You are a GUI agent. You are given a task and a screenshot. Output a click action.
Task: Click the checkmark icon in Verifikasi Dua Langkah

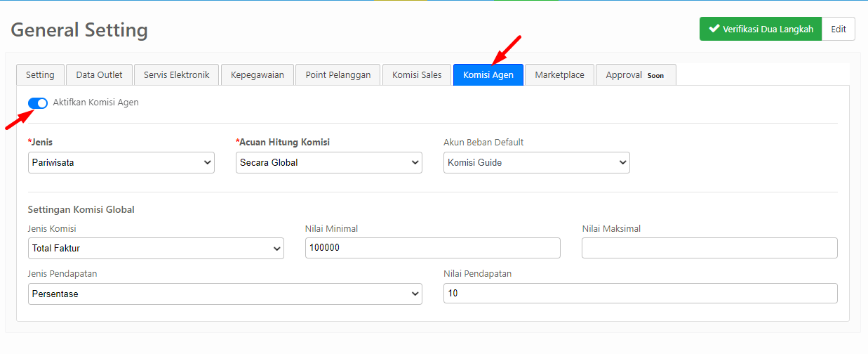714,29
